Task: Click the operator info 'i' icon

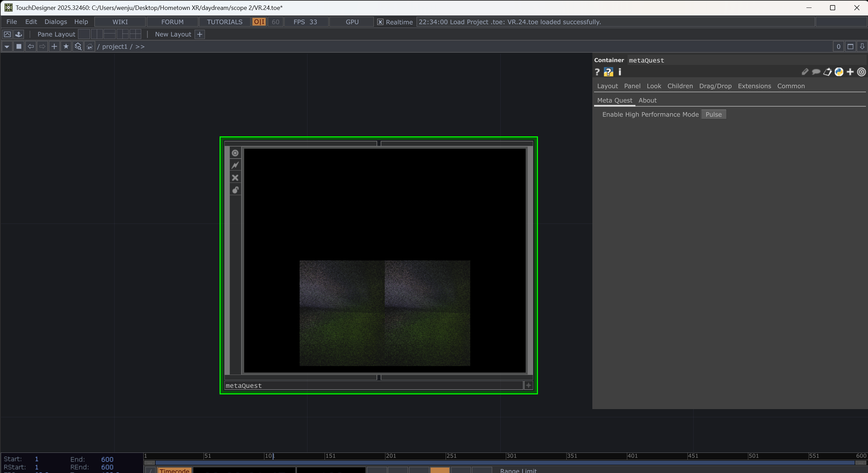Action: coord(620,72)
